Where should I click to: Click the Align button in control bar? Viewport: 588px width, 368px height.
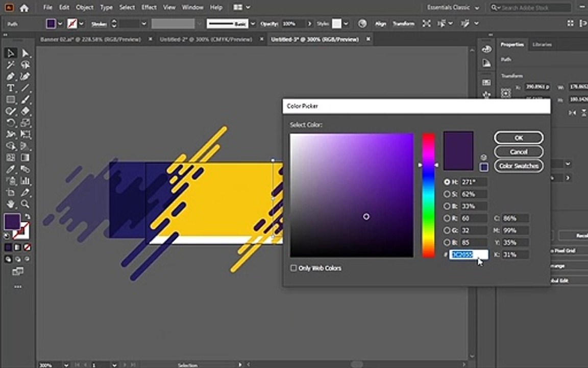click(x=381, y=24)
